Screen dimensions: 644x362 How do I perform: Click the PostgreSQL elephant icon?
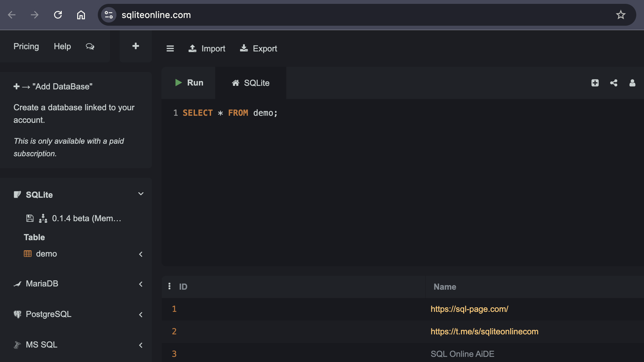pos(17,314)
